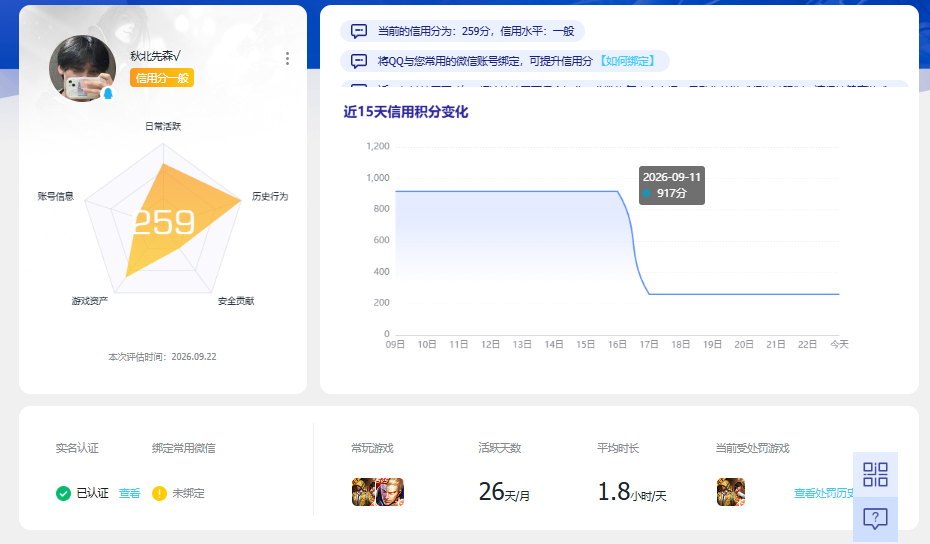
Task: Click the 16日 label on chart axis
Action: pos(617,344)
